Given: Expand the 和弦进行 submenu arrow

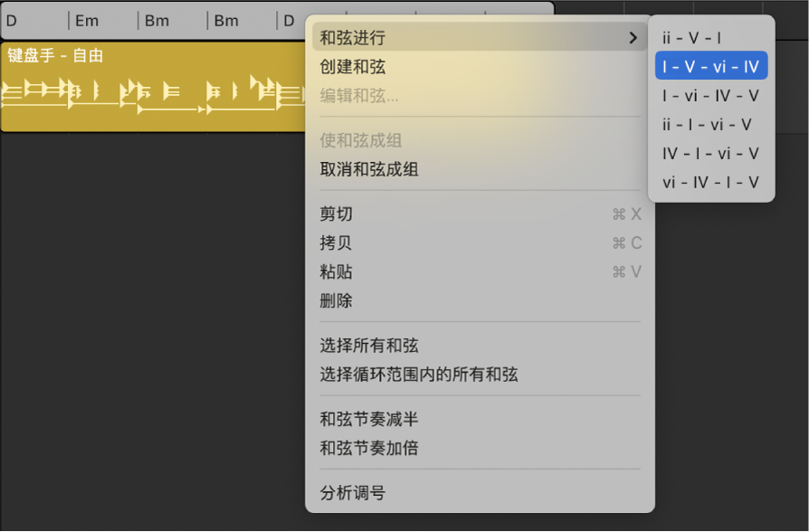Looking at the screenshot, I should (633, 38).
